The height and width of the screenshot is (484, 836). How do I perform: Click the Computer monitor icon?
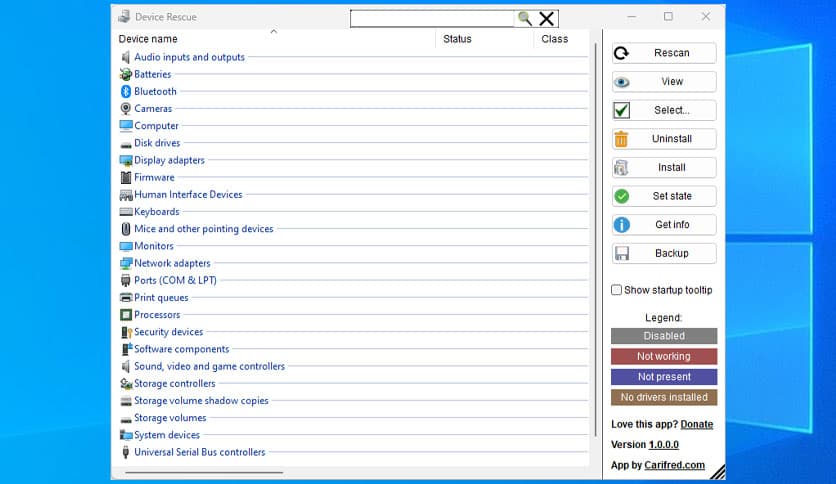pyautogui.click(x=126, y=126)
